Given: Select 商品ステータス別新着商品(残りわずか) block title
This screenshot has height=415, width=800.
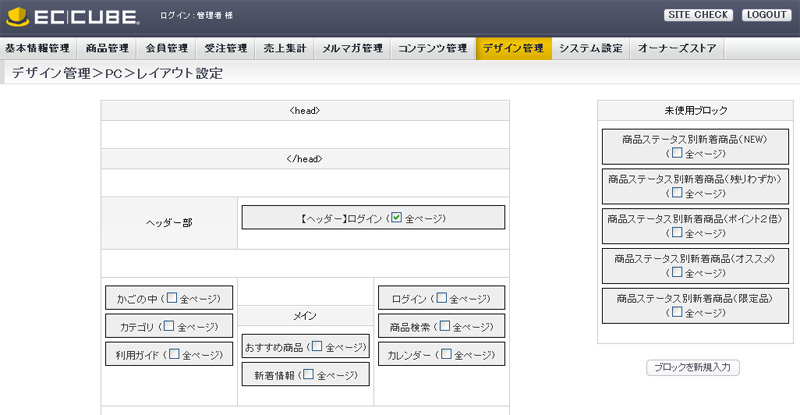Looking at the screenshot, I should 695,179.
